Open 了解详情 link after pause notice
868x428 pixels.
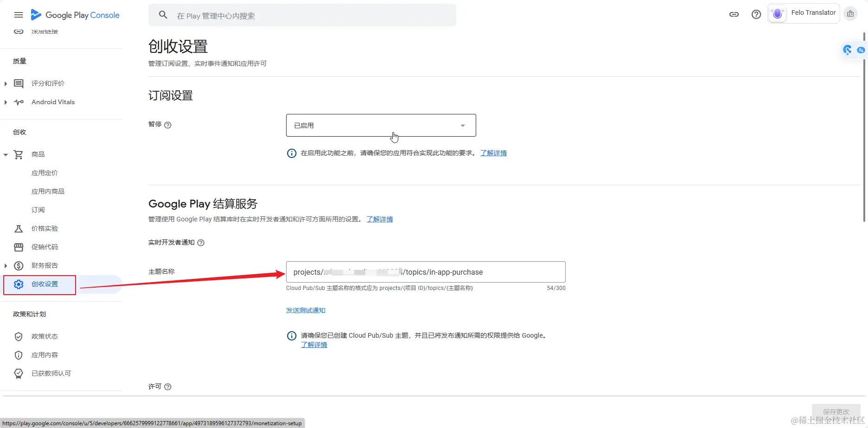[493, 153]
